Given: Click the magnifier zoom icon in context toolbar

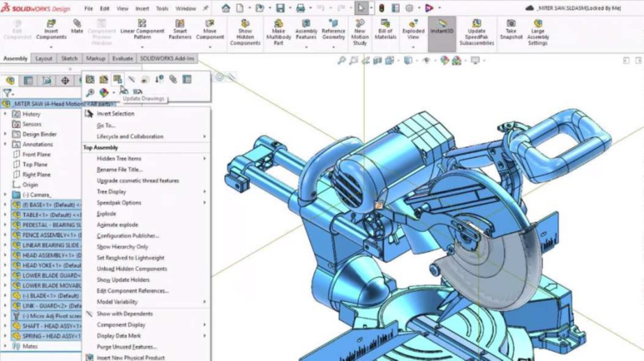Looking at the screenshot, I should [x=90, y=92].
